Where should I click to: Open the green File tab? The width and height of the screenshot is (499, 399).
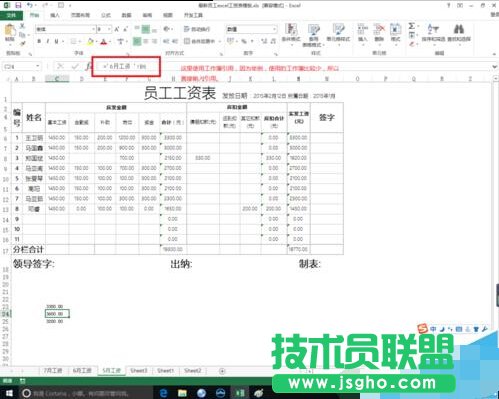coord(11,15)
